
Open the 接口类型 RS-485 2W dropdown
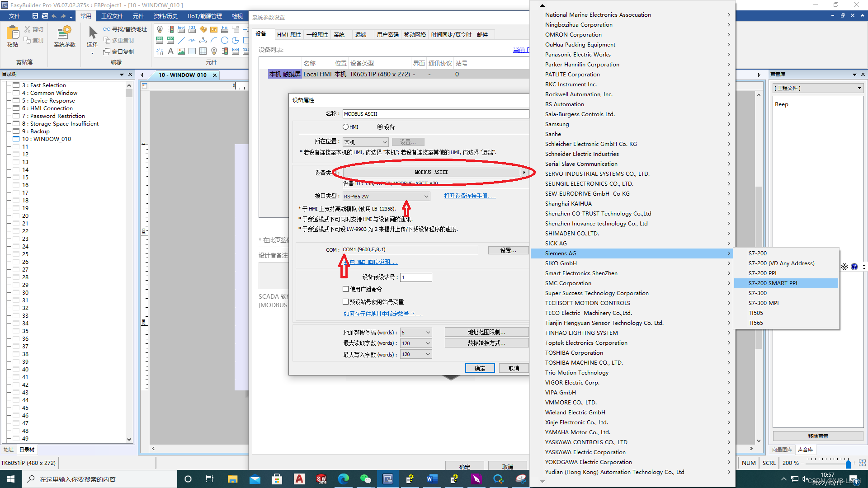386,197
